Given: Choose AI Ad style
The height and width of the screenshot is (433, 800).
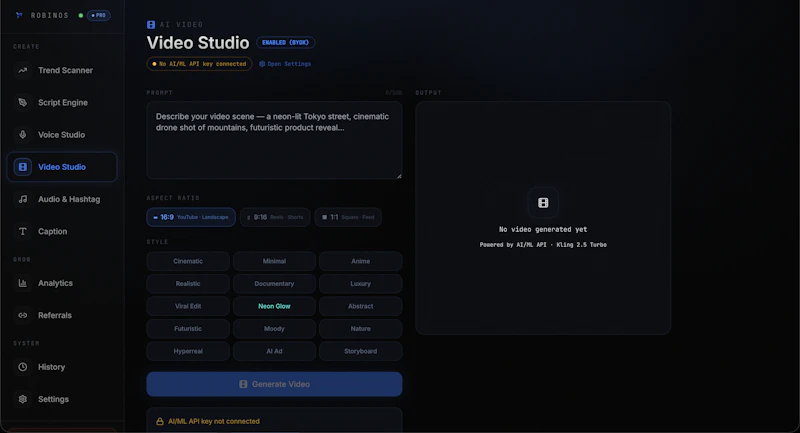Looking at the screenshot, I should pos(274,351).
